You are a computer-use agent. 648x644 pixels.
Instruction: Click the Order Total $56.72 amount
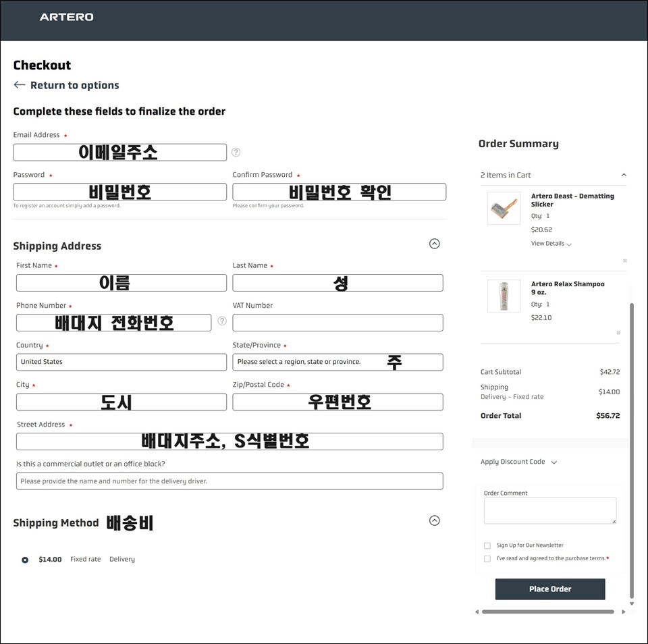(608, 415)
